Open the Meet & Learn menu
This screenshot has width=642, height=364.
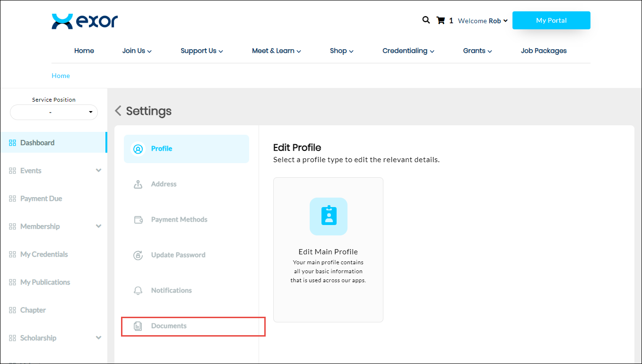[x=276, y=51]
